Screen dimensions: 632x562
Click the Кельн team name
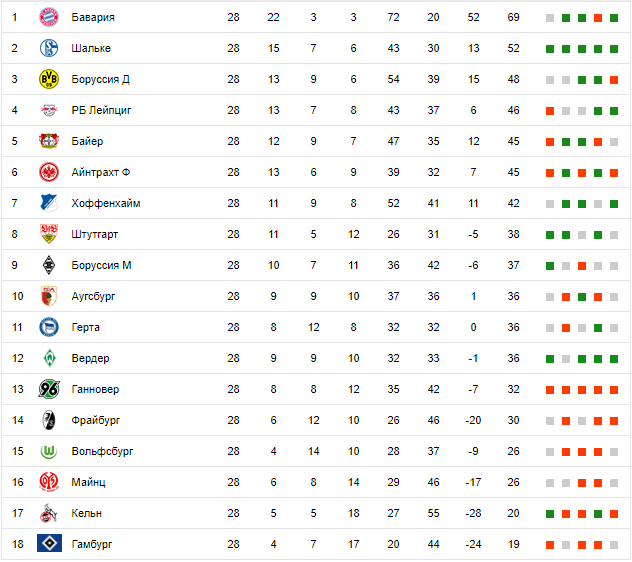(x=87, y=513)
